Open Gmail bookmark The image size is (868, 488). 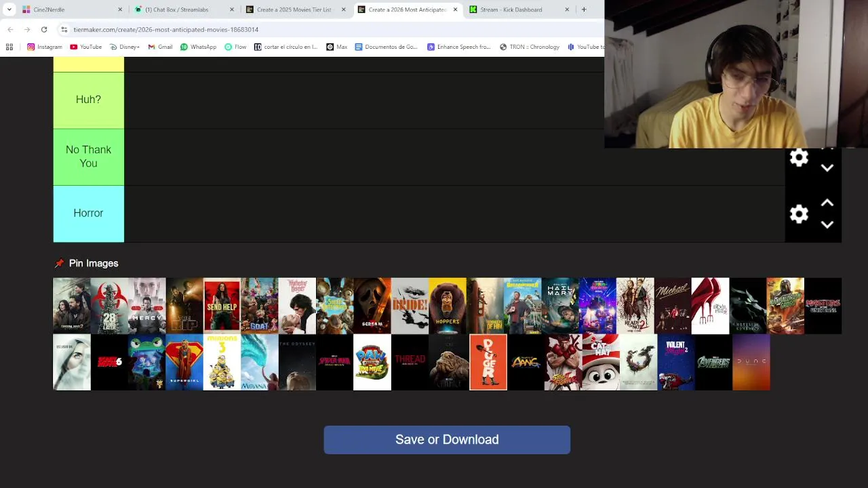(x=161, y=47)
